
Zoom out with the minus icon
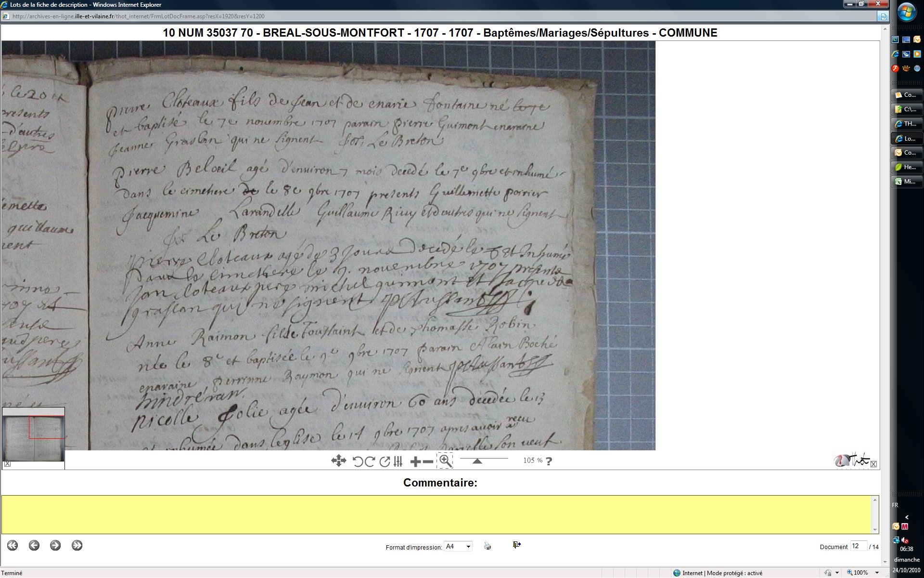[428, 462]
